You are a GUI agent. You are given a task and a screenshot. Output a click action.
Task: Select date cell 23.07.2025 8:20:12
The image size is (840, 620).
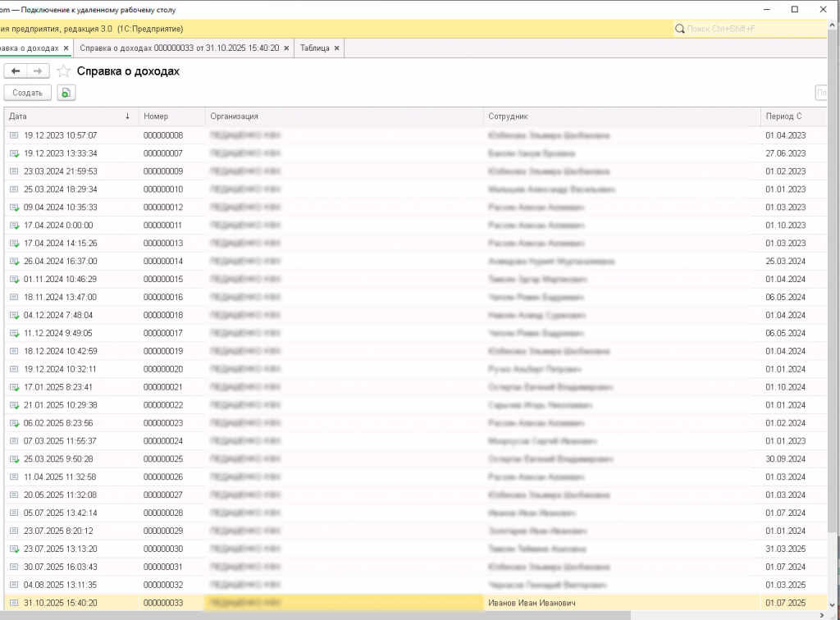coord(71,531)
